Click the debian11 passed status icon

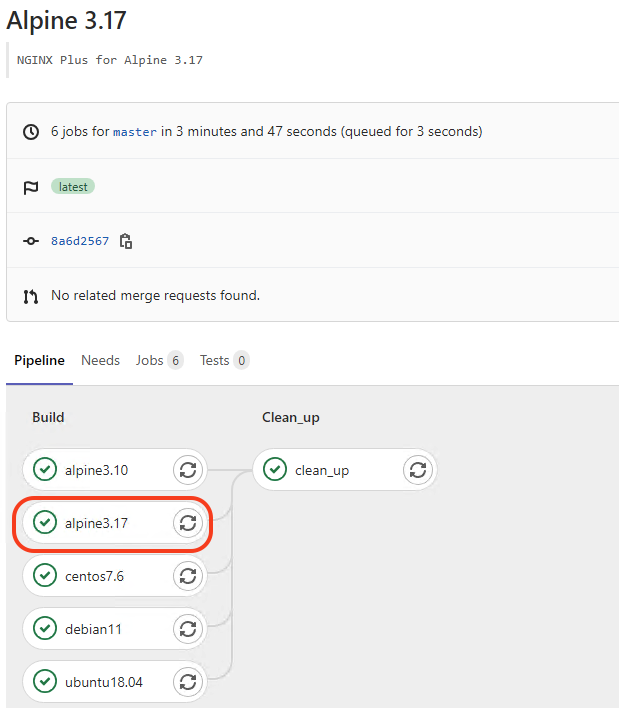(45, 629)
